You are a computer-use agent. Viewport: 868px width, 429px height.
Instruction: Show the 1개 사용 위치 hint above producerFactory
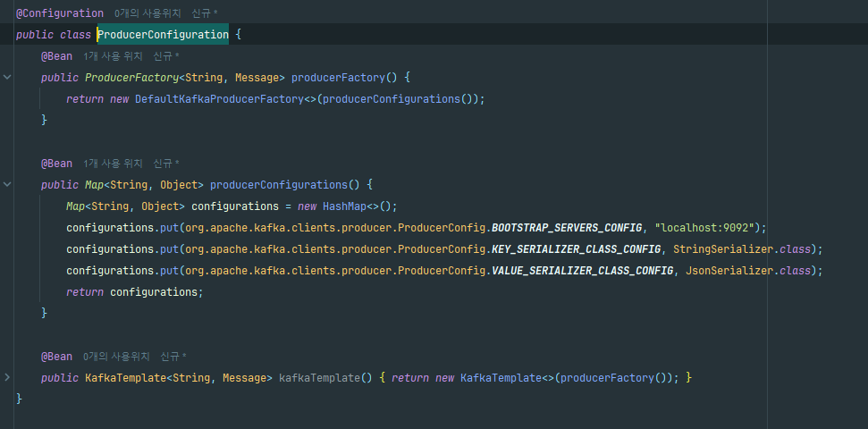pyautogui.click(x=113, y=56)
